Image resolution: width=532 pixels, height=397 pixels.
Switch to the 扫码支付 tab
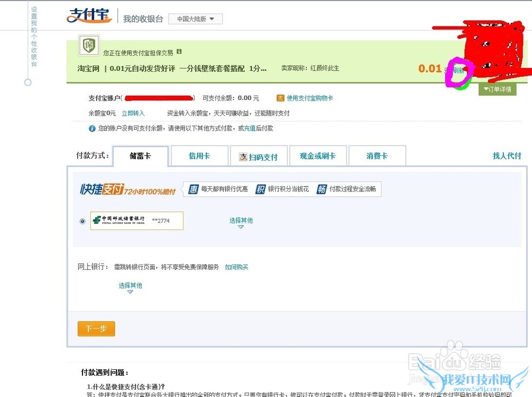tap(259, 156)
